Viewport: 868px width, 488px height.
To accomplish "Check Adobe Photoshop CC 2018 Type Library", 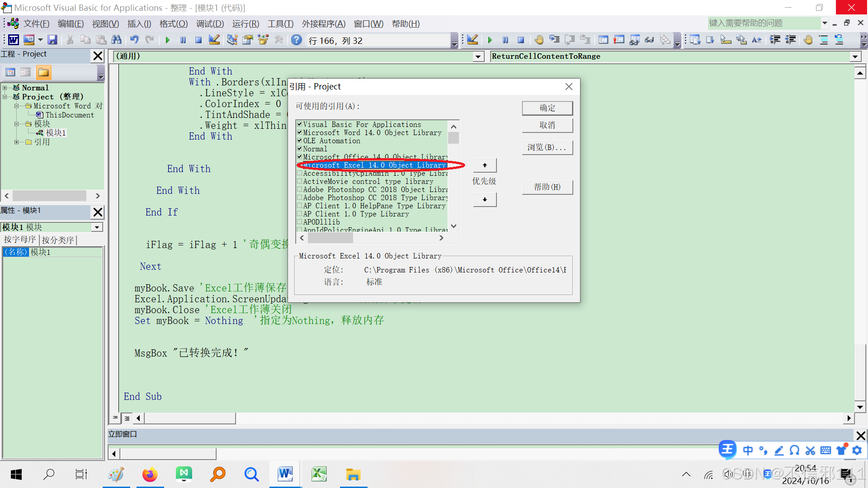I will [x=299, y=198].
